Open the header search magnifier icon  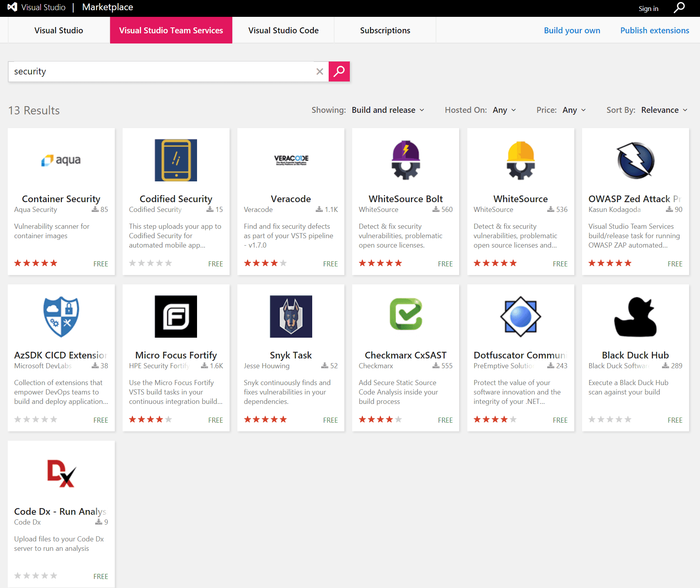coord(679,7)
